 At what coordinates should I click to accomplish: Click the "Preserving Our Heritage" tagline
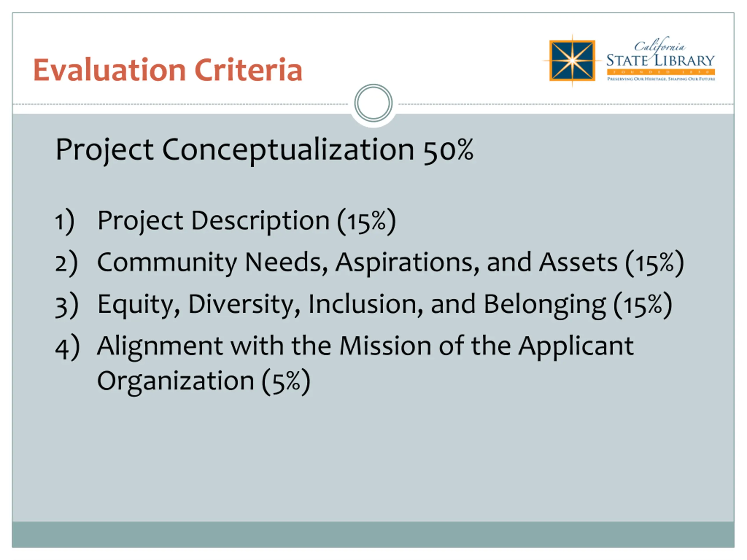[x=661, y=79]
